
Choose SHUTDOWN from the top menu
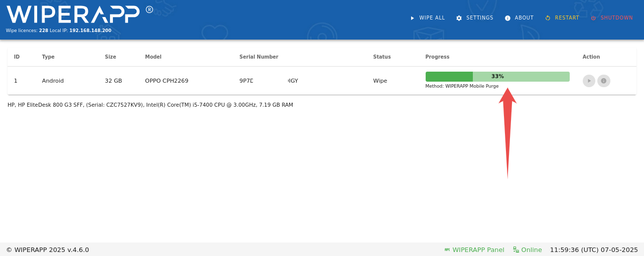pyautogui.click(x=617, y=18)
